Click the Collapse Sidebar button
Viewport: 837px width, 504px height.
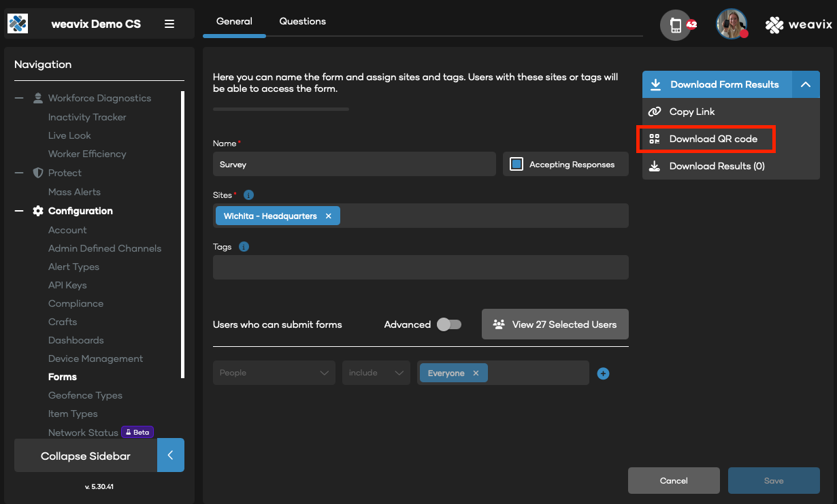click(x=86, y=455)
